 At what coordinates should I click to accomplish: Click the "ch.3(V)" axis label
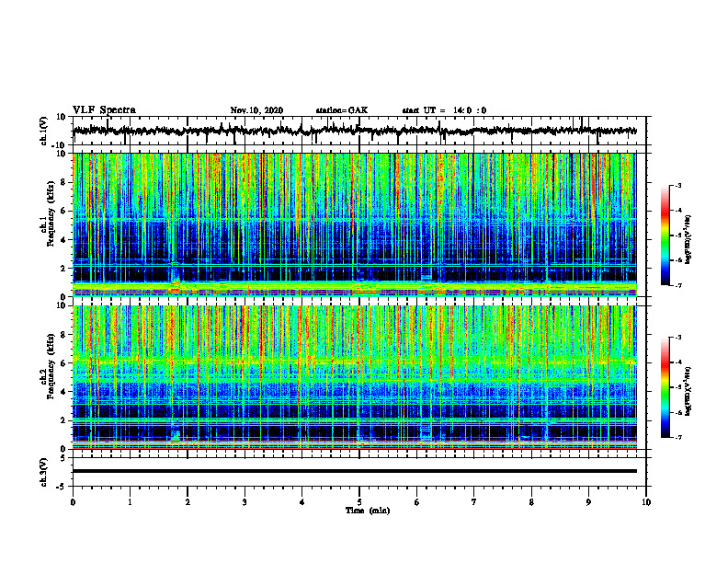[x=43, y=472]
